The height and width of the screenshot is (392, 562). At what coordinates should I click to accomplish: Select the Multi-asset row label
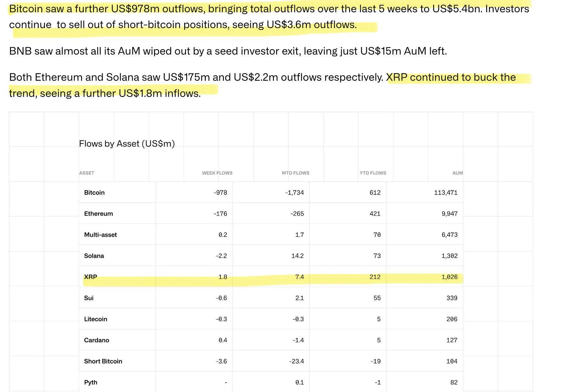(x=100, y=235)
